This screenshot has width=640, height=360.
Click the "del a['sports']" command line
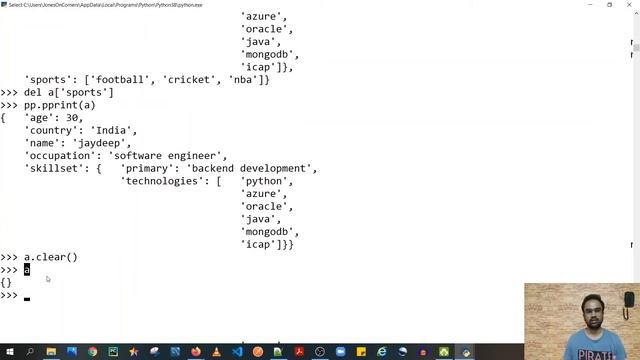(x=69, y=93)
